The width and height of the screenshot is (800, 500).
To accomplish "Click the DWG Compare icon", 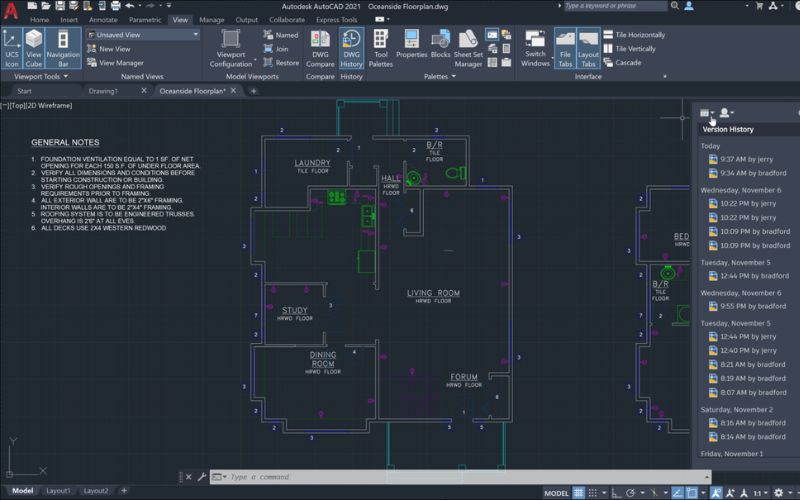I will [320, 46].
